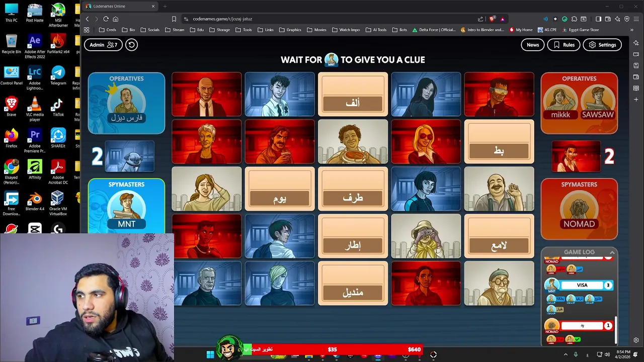Toggle the browser sidebar panel icon
This screenshot has height=362, width=644.
pyautogui.click(x=598, y=19)
